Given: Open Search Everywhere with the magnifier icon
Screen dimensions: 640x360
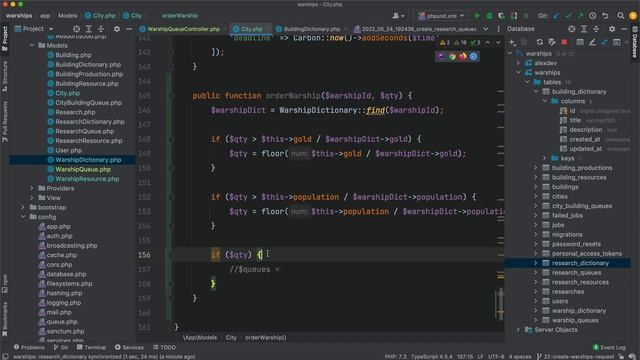Looking at the screenshot, I should point(620,16).
